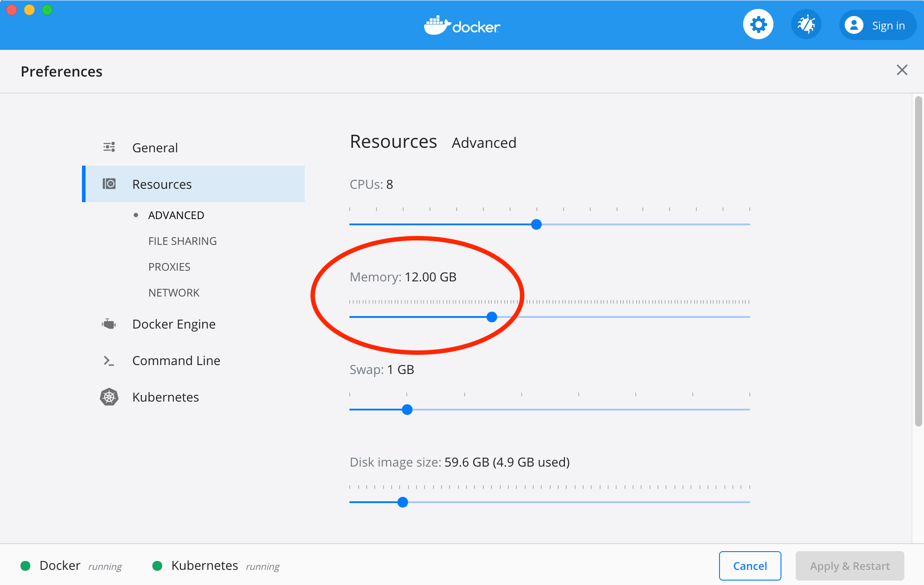
Task: Click the Memory slider handle
Action: point(492,317)
